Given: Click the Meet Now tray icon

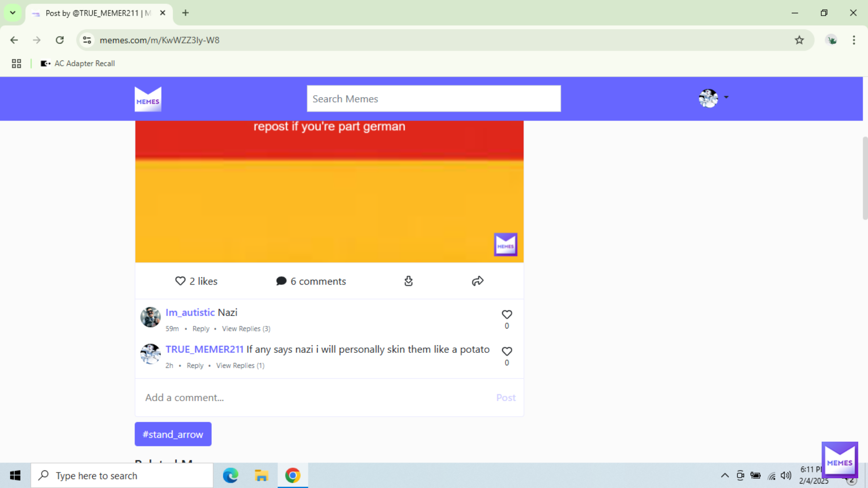Looking at the screenshot, I should click(740, 475).
